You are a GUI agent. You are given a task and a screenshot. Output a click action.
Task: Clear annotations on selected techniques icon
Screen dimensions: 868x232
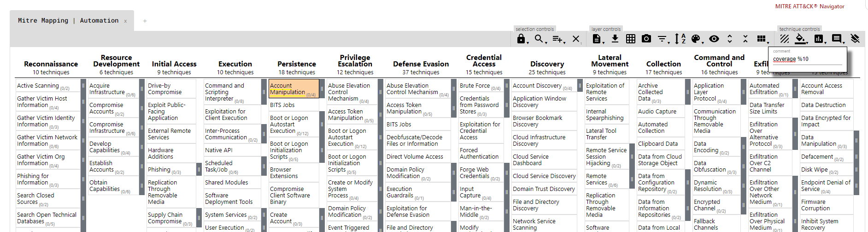pos(855,39)
